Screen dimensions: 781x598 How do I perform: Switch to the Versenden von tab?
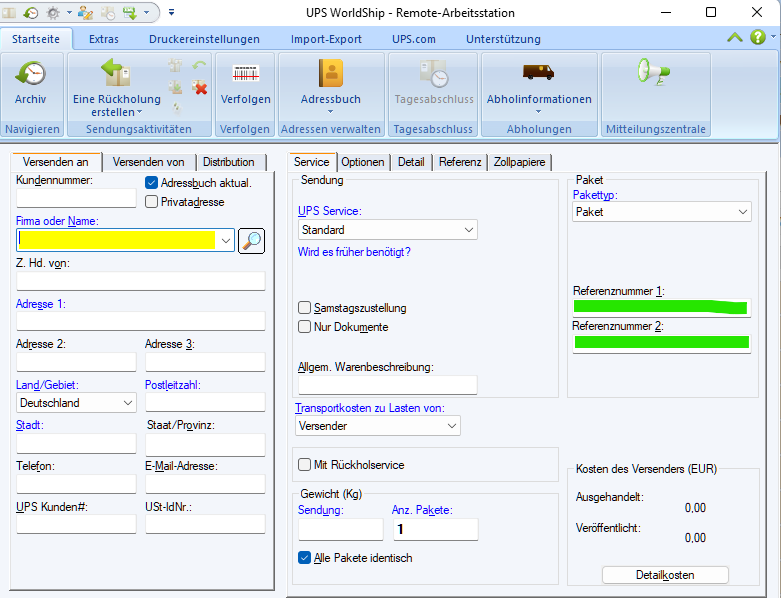coord(148,162)
